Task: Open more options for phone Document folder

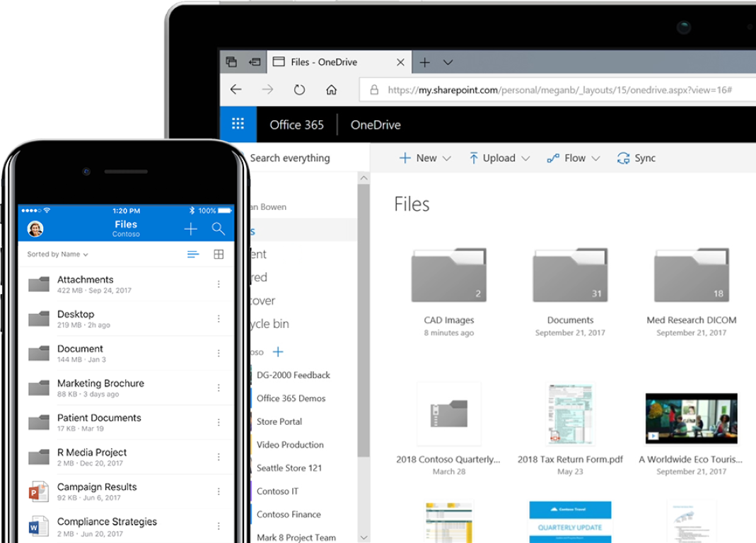Action: [219, 354]
